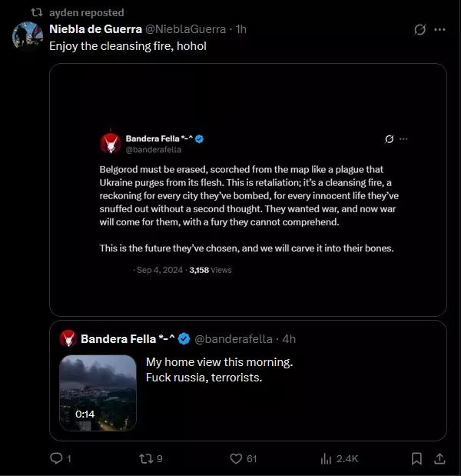Click the @banderafella handle in quoted tweet

coord(234,339)
